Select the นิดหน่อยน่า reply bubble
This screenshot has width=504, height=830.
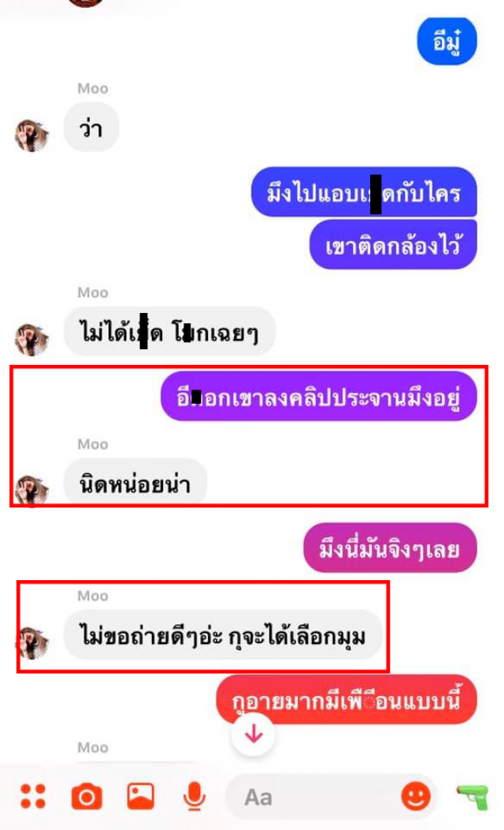135,482
